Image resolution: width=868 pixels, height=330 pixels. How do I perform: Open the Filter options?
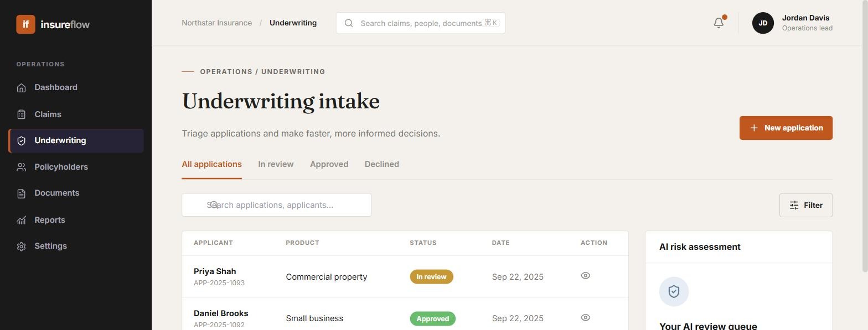coord(805,205)
